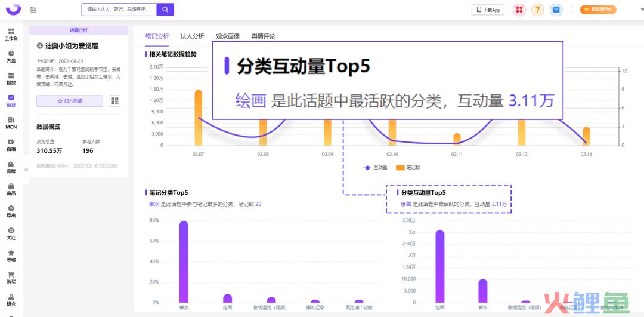Click the 02.14 orange trend bar
This screenshot has width=644, height=317.
(586, 137)
